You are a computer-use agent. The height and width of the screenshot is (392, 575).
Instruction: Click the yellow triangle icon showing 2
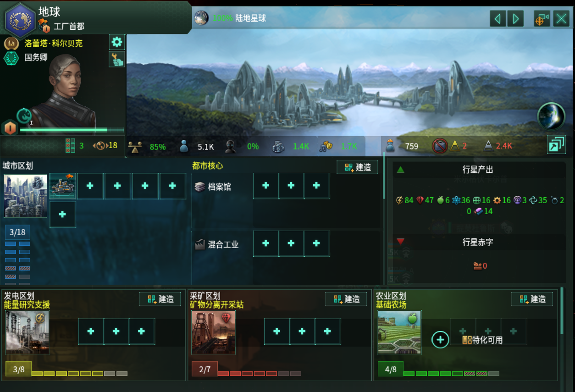[454, 146]
